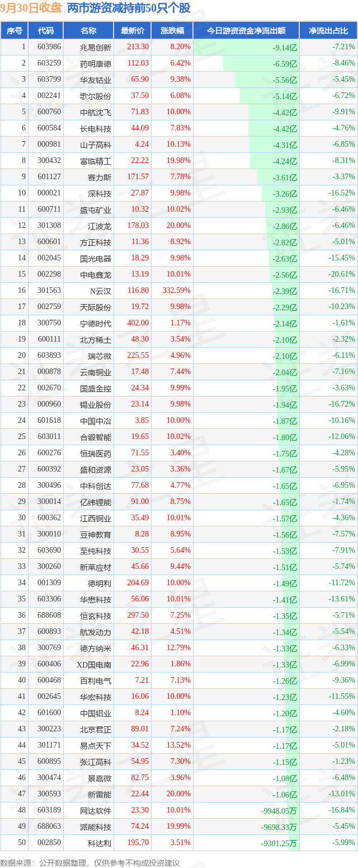358x868 pixels.
Task: Click stock name 北京君正
Action: [96, 730]
